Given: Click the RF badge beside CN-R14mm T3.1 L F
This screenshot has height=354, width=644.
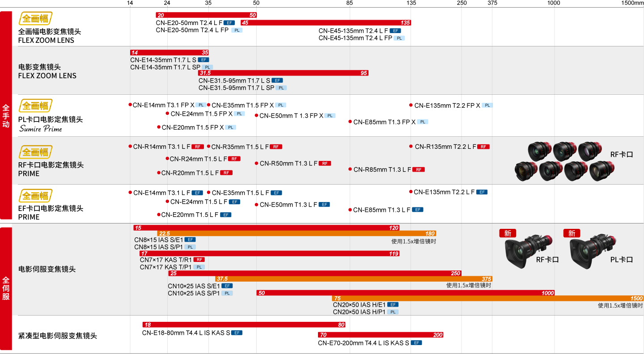Looking at the screenshot, I should tap(198, 147).
